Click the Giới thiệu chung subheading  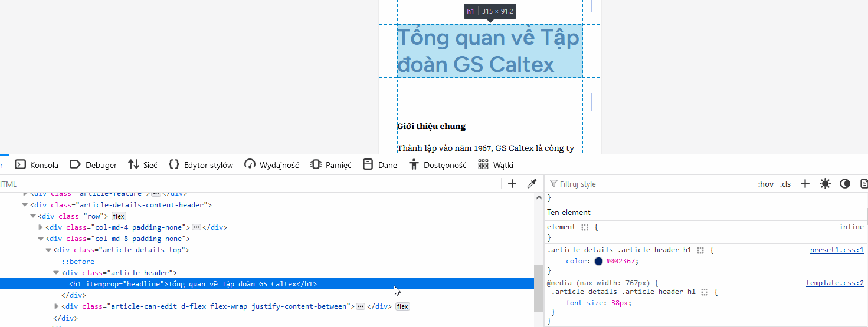click(431, 126)
